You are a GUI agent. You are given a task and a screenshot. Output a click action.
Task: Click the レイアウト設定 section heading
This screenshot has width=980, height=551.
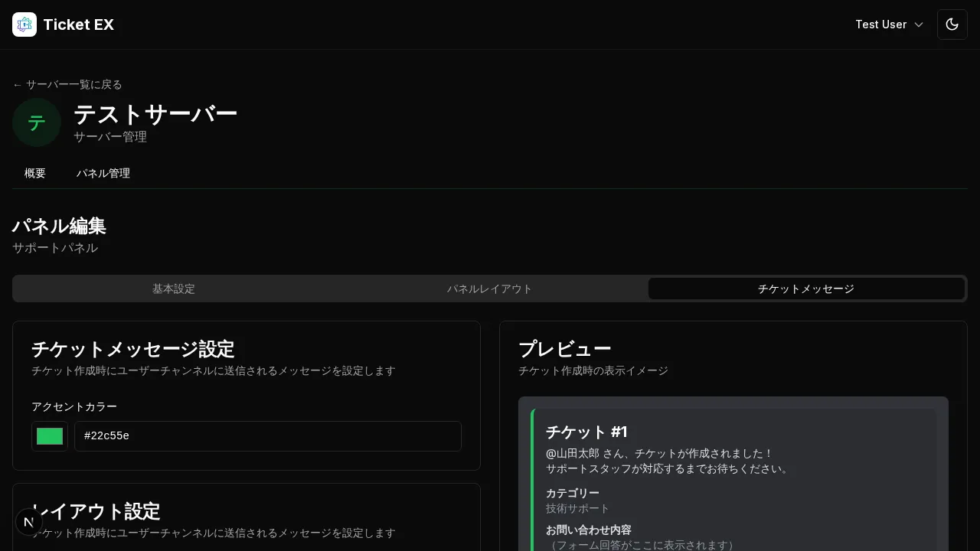pos(96,511)
